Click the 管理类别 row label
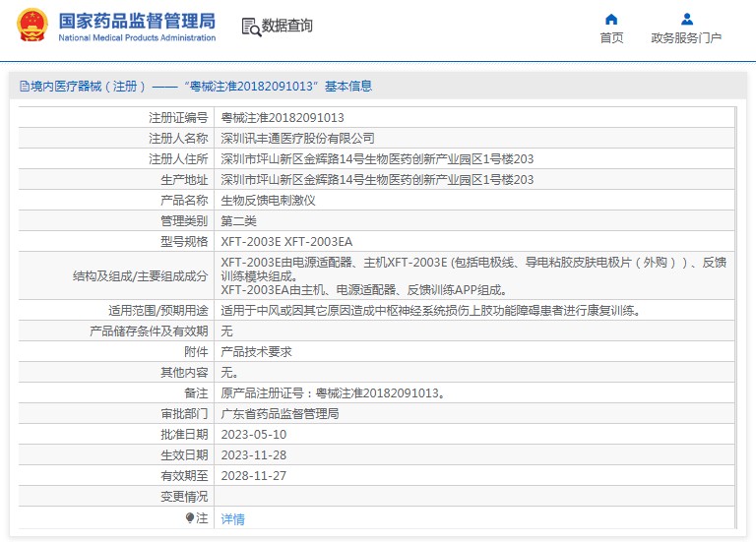The image size is (756, 542). (x=184, y=221)
